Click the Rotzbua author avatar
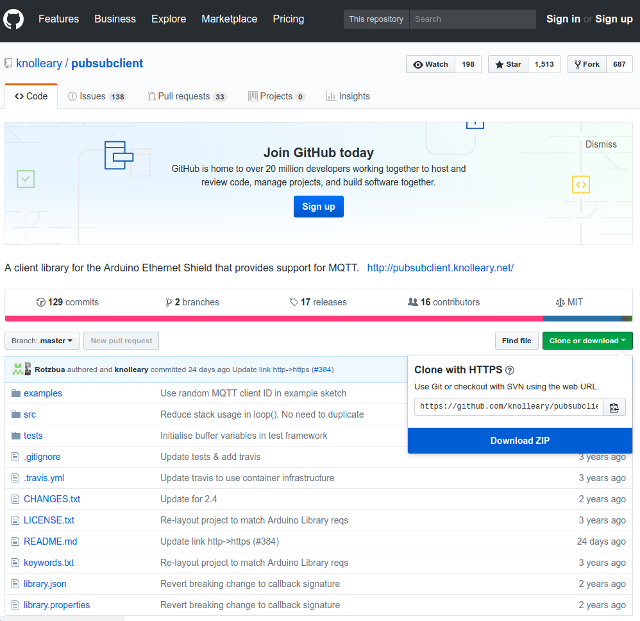 click(18, 369)
